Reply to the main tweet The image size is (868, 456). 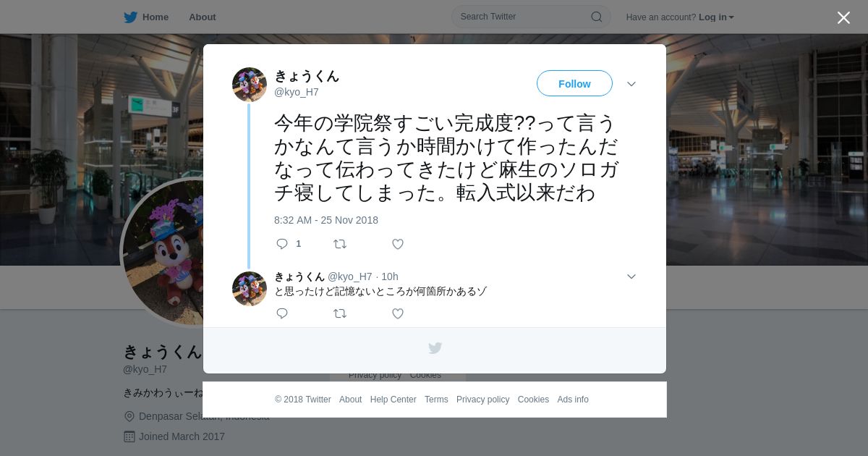point(282,244)
